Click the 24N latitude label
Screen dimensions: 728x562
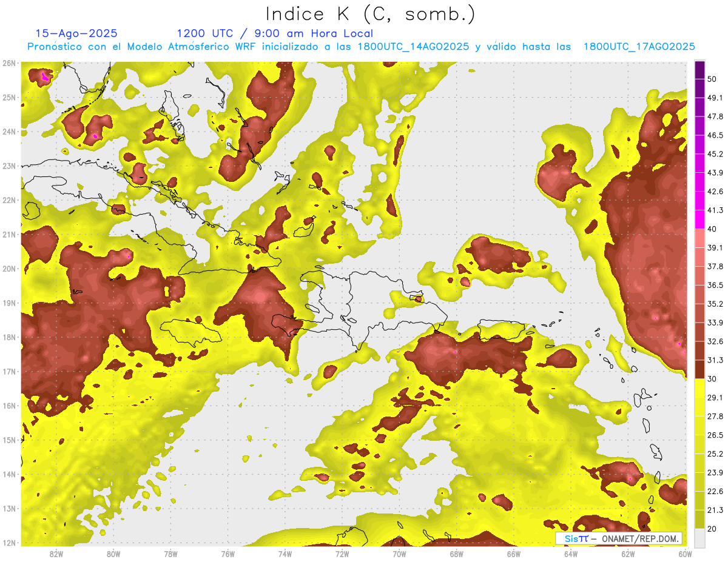9,132
